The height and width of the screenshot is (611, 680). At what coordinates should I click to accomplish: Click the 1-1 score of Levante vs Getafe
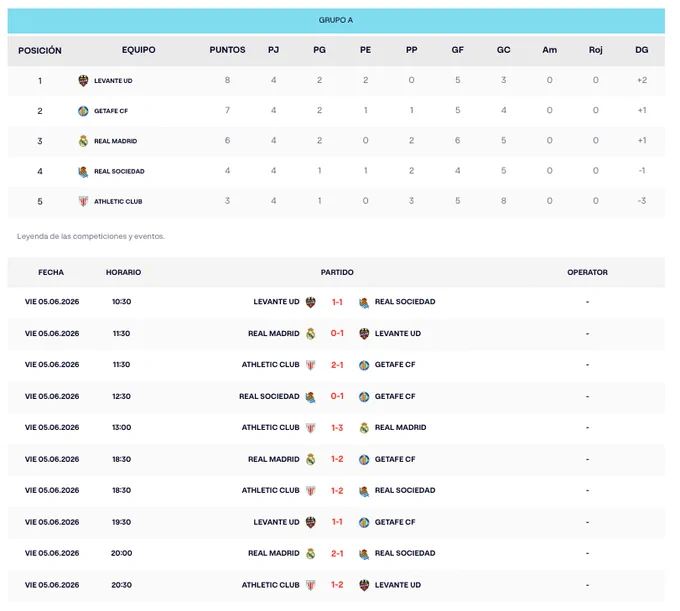click(337, 522)
